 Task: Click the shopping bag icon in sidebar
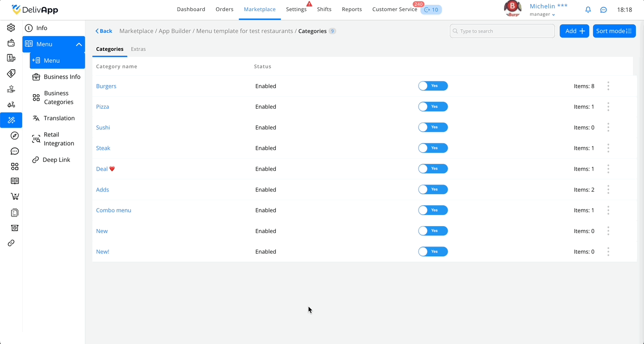(11, 43)
